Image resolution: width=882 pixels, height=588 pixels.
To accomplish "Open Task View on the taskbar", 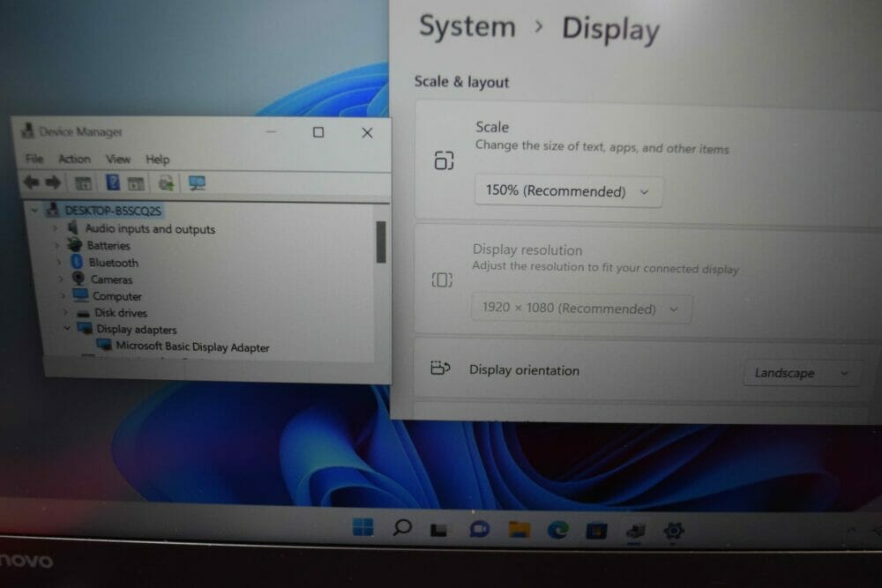I will tap(438, 530).
